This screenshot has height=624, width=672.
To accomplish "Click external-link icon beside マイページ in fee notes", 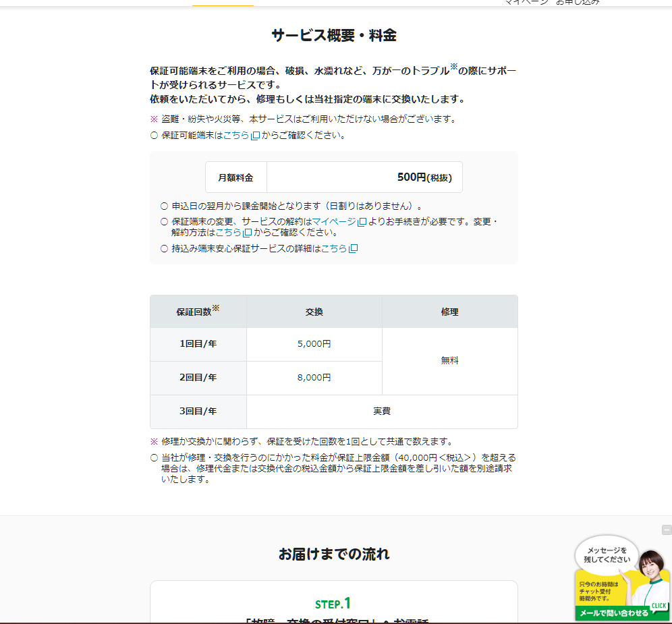I will pyautogui.click(x=362, y=222).
